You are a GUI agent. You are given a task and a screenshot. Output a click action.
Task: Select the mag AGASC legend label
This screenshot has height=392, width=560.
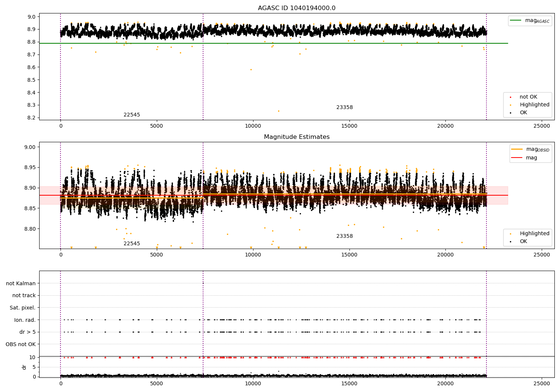[537, 21]
